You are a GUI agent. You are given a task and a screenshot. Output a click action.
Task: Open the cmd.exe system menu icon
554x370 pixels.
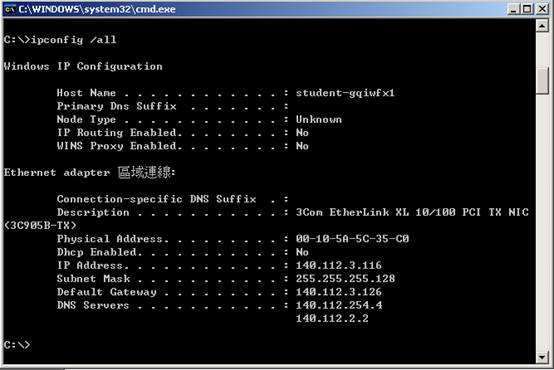pyautogui.click(x=10, y=9)
